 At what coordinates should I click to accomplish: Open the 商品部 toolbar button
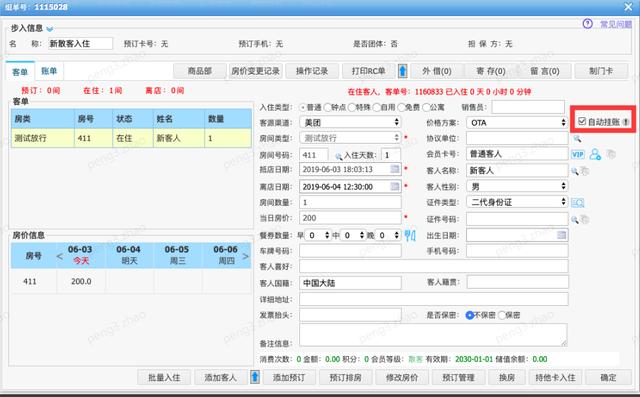200,71
